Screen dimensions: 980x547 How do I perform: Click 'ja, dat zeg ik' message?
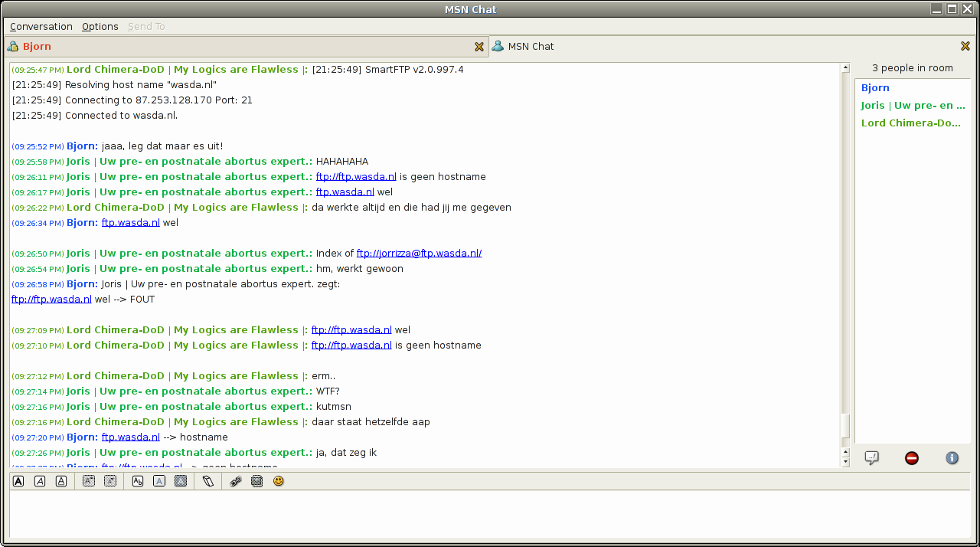click(x=346, y=453)
